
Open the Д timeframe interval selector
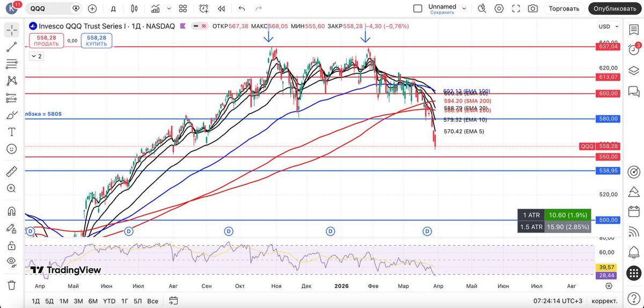click(113, 9)
